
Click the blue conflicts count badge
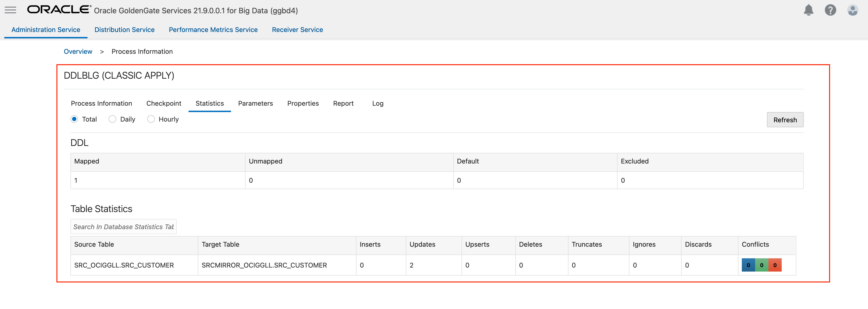pyautogui.click(x=748, y=265)
